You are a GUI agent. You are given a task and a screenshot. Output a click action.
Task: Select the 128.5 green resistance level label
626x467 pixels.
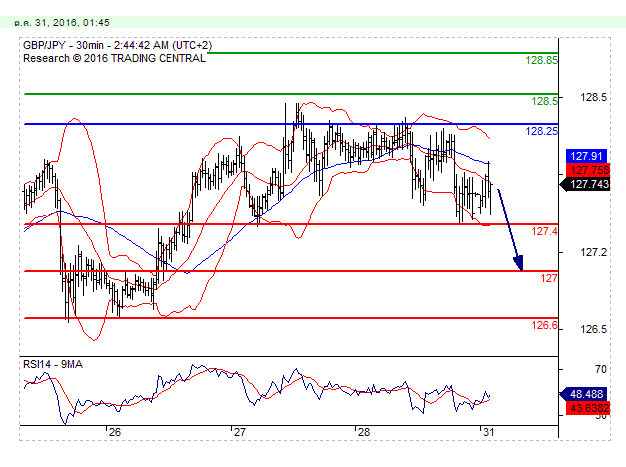tap(544, 101)
